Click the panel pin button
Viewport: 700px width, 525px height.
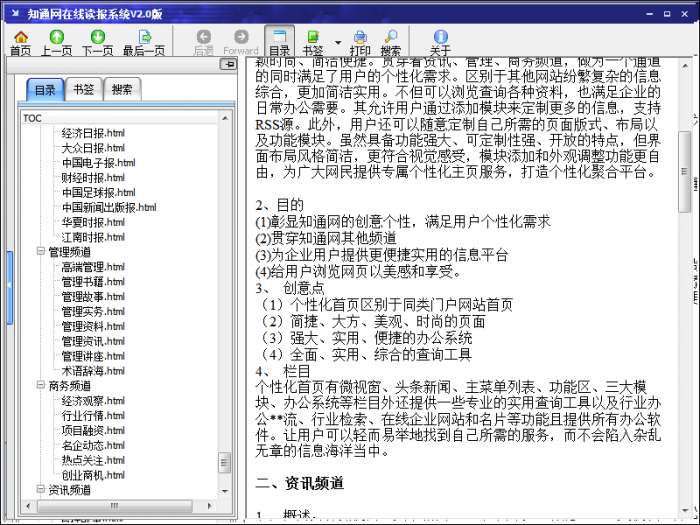pyautogui.click(x=229, y=64)
